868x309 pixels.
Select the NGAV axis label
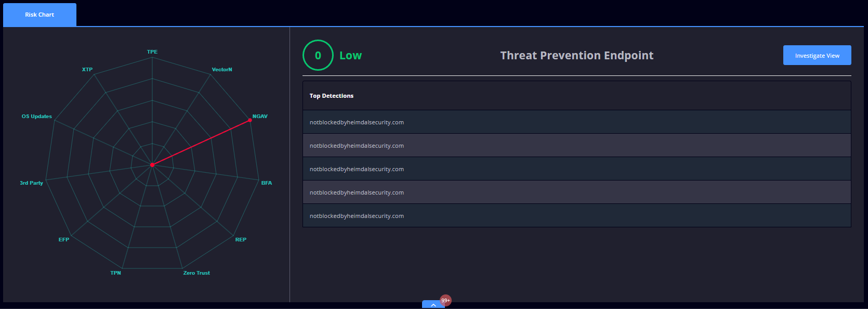click(x=260, y=117)
